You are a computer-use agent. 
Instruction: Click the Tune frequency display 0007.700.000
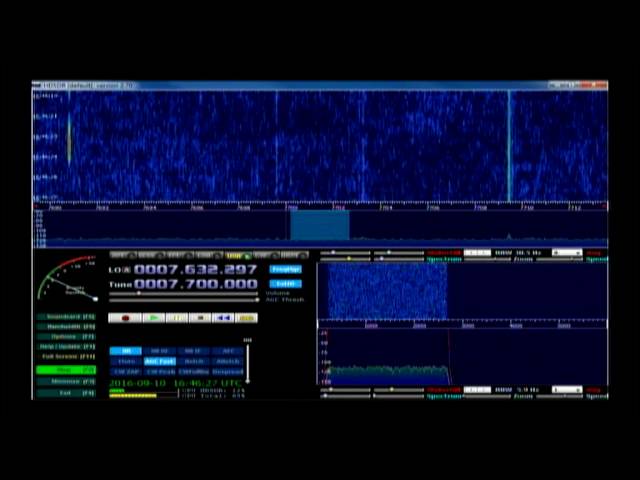(196, 284)
